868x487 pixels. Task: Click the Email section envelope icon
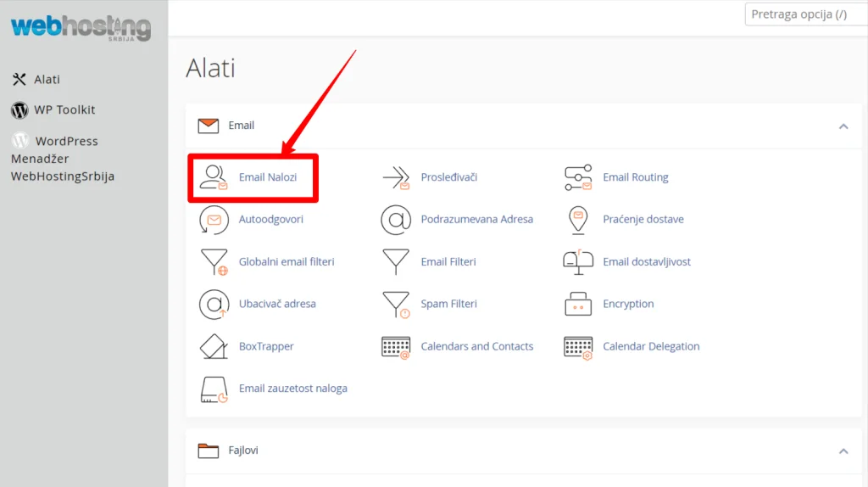point(209,126)
